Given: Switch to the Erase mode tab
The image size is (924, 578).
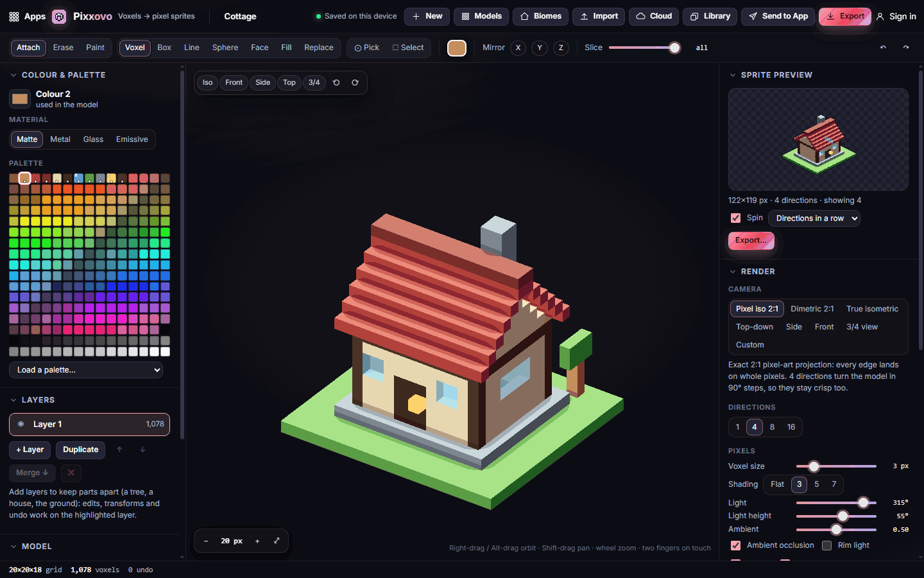Looking at the screenshot, I should pos(63,48).
